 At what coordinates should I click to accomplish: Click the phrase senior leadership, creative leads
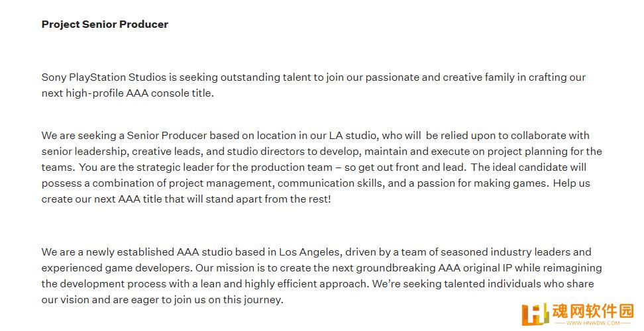pos(121,152)
